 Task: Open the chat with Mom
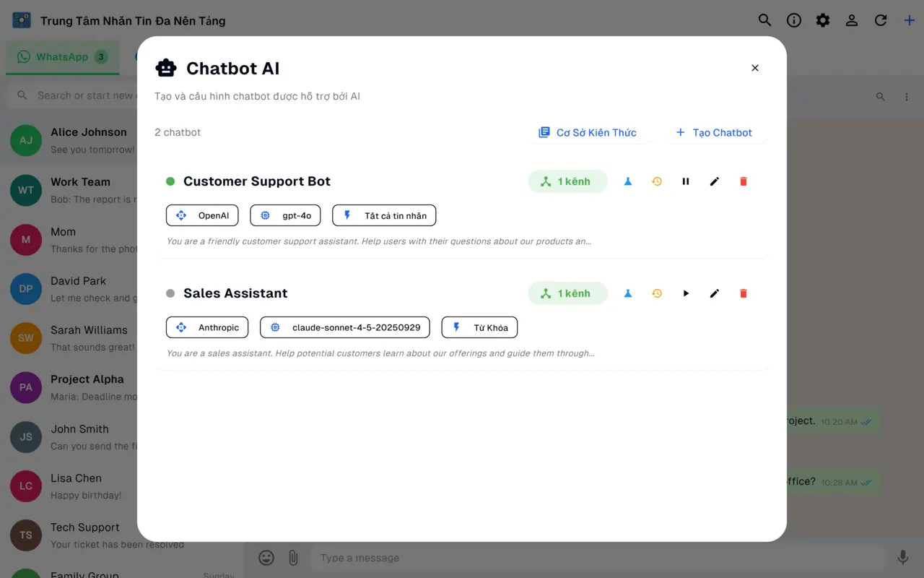coord(72,240)
